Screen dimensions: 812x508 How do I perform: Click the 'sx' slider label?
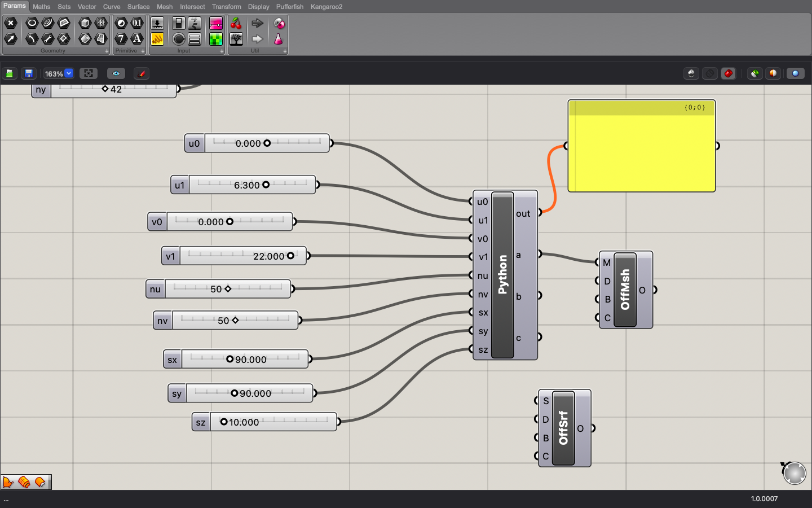click(x=173, y=360)
